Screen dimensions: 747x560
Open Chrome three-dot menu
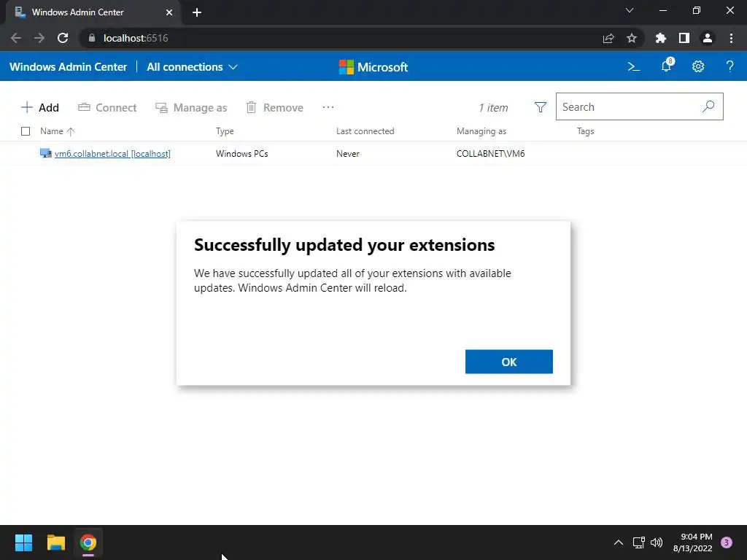pyautogui.click(x=731, y=38)
